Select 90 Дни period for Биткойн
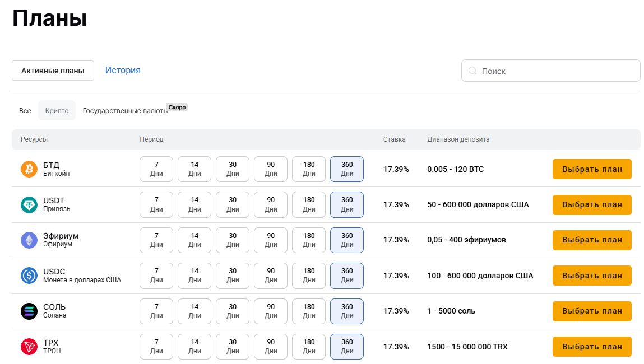The width and height of the screenshot is (644, 364). [x=271, y=169]
